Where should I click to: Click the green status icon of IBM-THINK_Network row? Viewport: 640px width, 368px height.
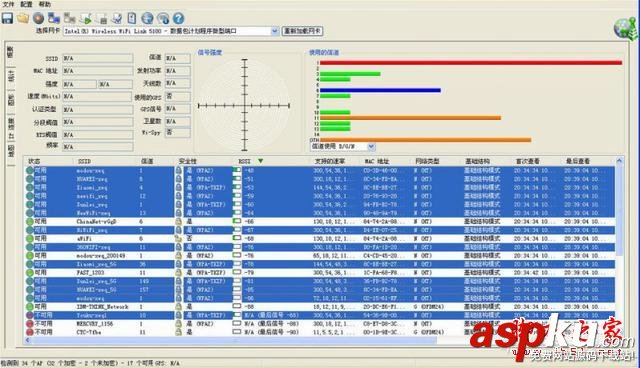30,306
